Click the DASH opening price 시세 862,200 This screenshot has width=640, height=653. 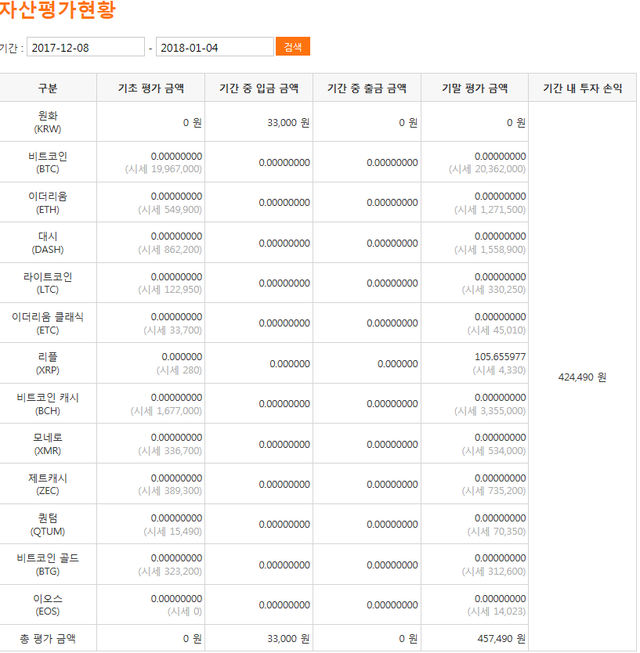click(x=170, y=249)
